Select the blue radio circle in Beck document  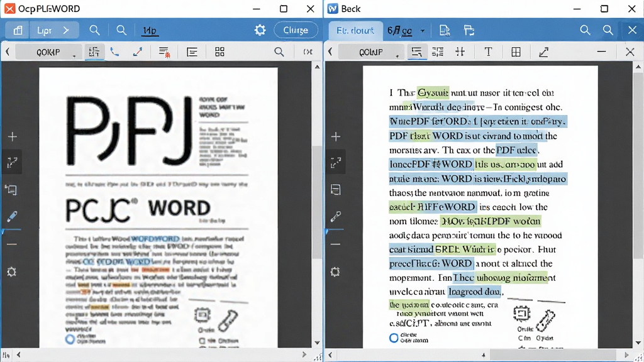coord(394,337)
